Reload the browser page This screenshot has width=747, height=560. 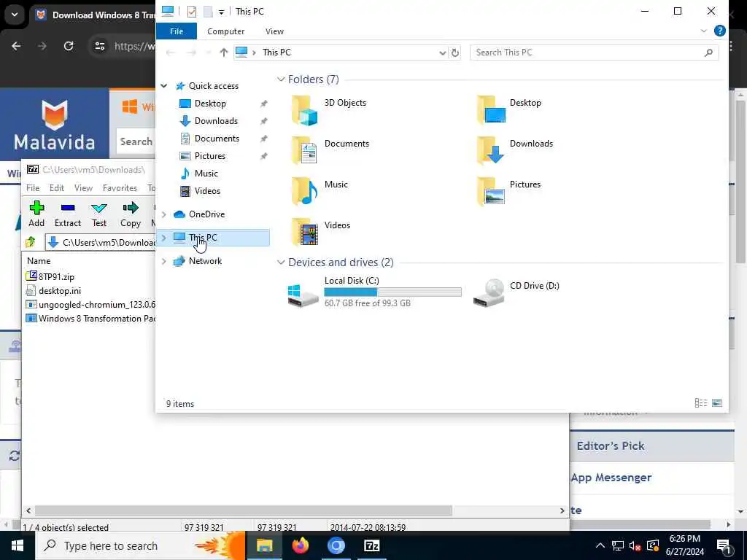point(69,46)
